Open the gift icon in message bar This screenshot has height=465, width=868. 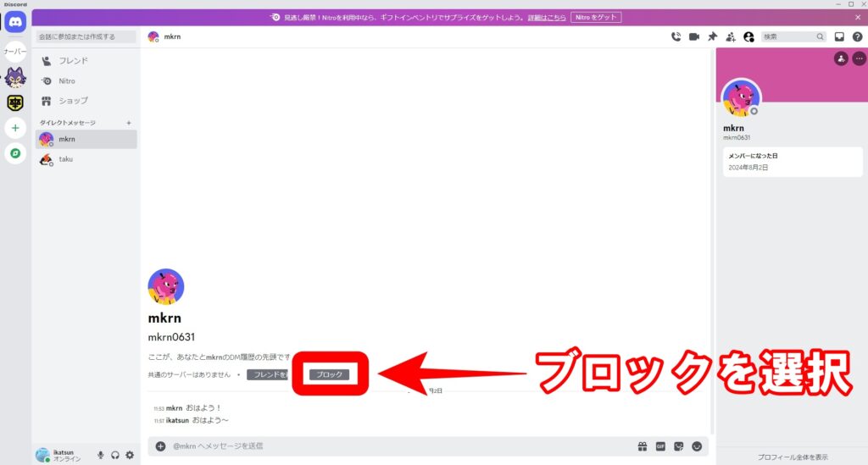point(643,446)
